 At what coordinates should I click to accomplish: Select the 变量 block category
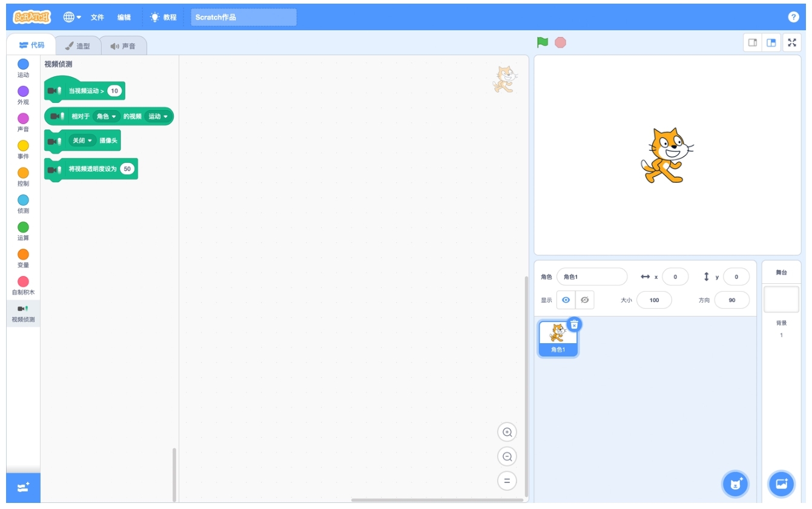[23, 258]
